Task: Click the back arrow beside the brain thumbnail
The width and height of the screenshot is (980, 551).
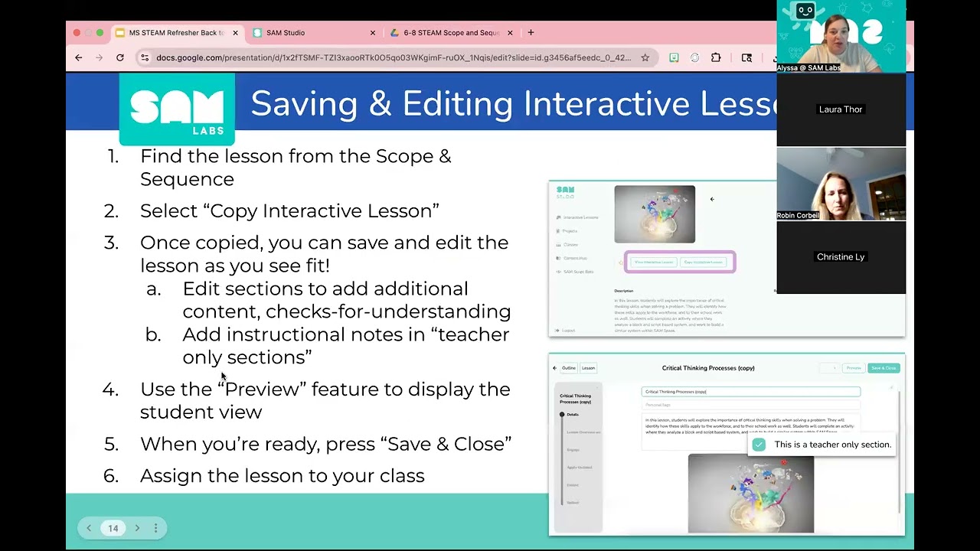Action: tap(712, 199)
